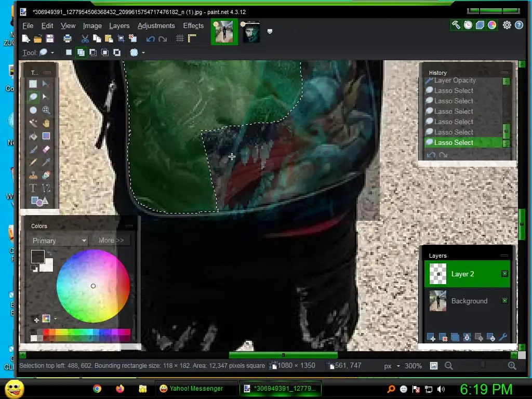Select the Color Picker eyedropper tool

46,162
